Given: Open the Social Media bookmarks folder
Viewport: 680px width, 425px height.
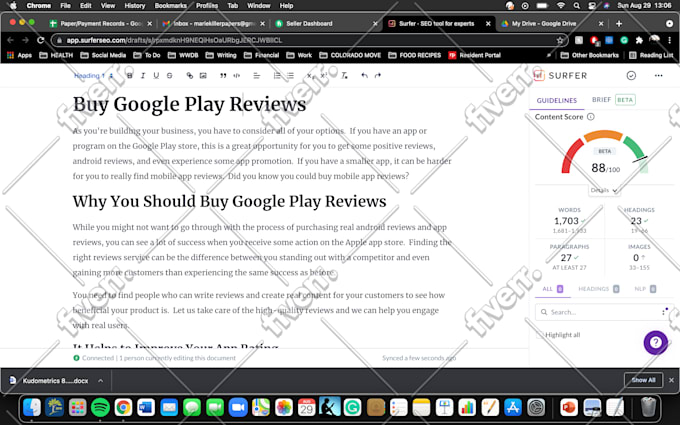Looking at the screenshot, I should [103, 55].
